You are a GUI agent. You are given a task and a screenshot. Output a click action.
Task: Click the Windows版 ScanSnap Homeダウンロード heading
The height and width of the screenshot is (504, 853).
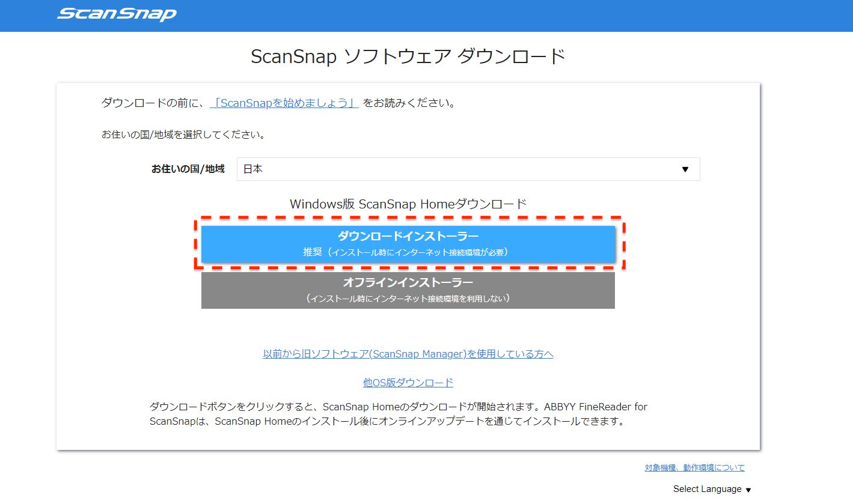click(408, 204)
